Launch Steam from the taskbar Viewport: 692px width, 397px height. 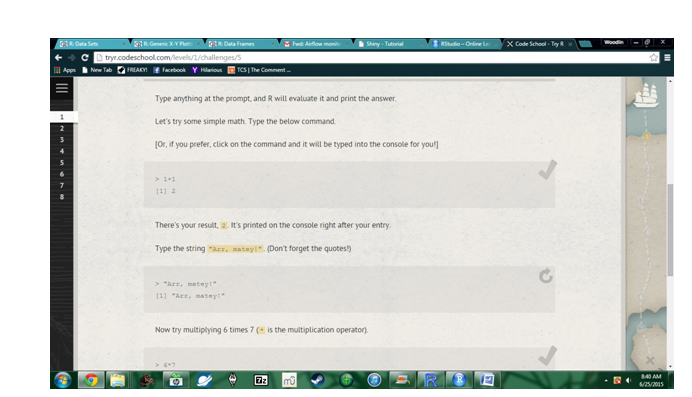coord(318,380)
